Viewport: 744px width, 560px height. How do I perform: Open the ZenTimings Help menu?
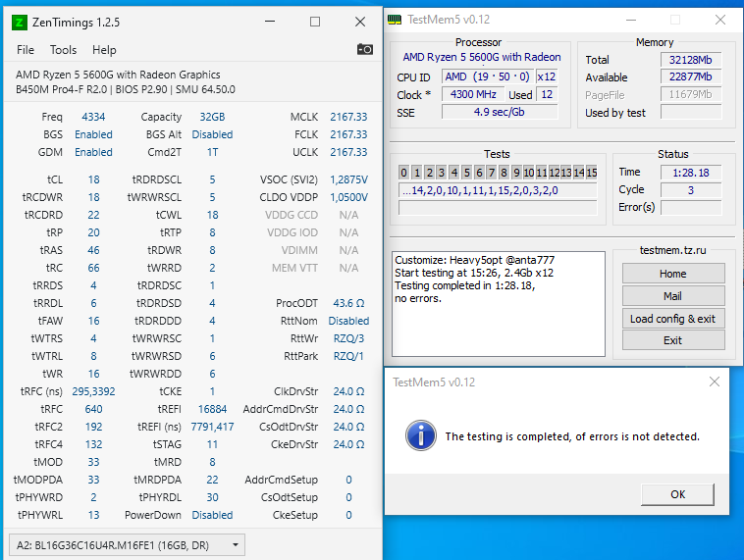tap(104, 50)
